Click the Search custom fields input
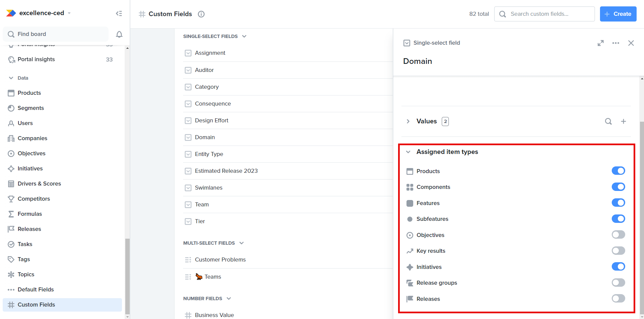This screenshot has width=644, height=319. coord(549,14)
